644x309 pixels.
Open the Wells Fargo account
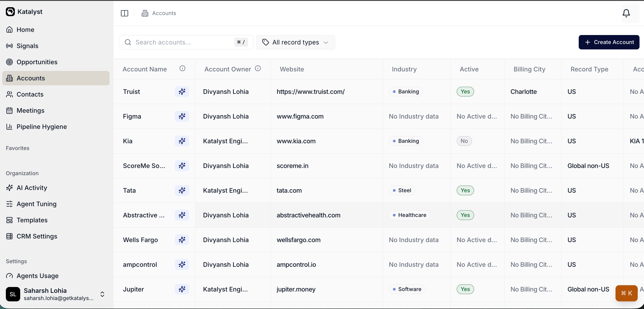point(140,240)
